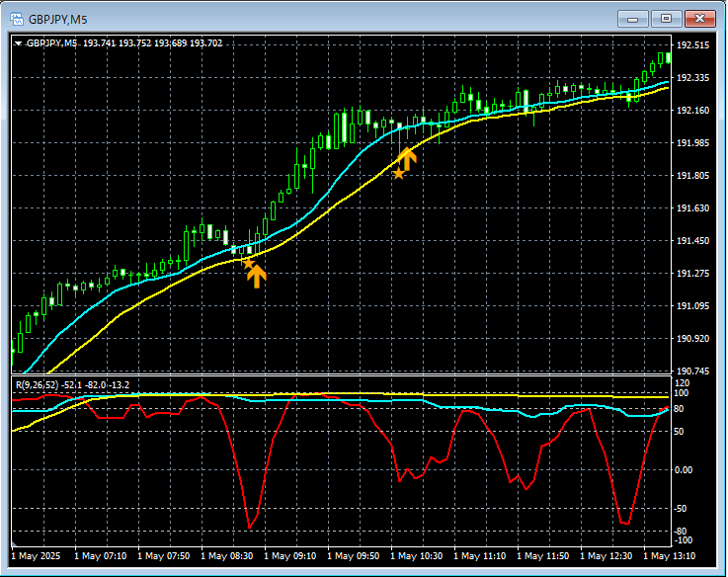Click the 1 May 13:10 time label
The image size is (728, 577).
[x=670, y=556]
